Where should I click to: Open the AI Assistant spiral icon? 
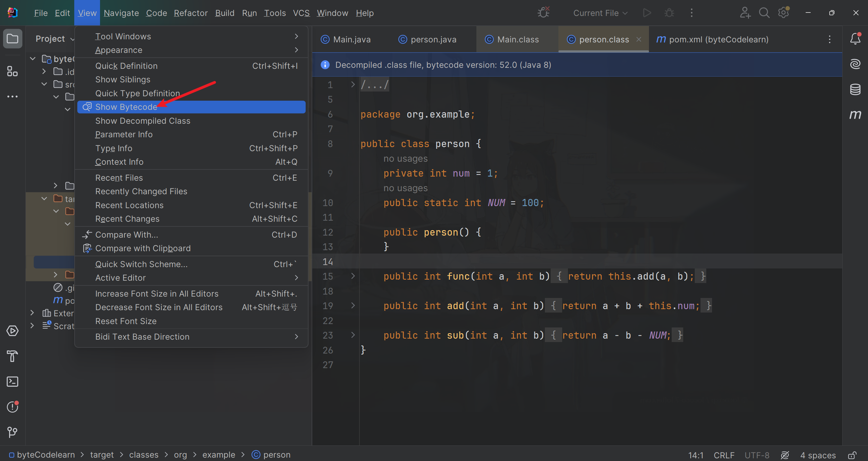(x=855, y=64)
